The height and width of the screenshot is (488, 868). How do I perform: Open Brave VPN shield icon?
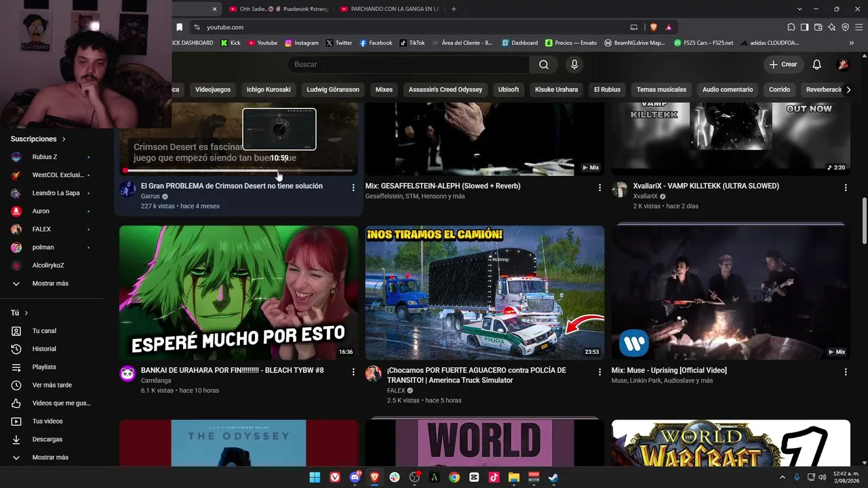click(845, 27)
